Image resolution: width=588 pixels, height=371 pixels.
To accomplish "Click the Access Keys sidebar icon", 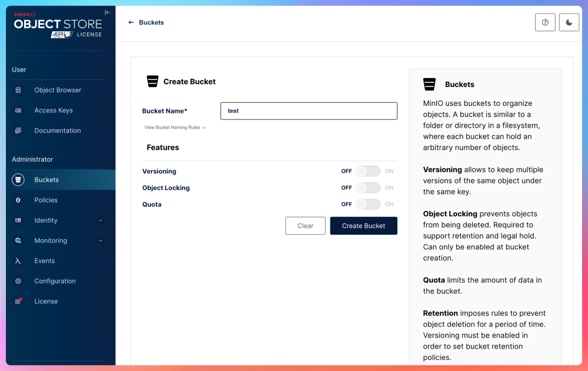I will point(18,111).
